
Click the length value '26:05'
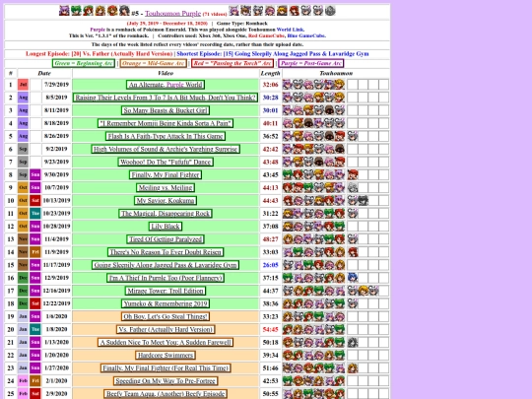pyautogui.click(x=270, y=265)
